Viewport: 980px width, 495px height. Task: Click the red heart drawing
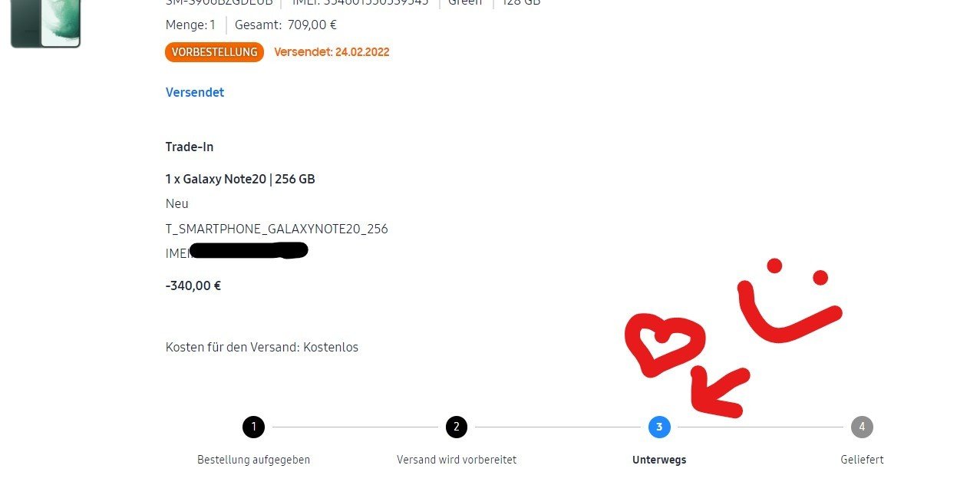tap(665, 345)
